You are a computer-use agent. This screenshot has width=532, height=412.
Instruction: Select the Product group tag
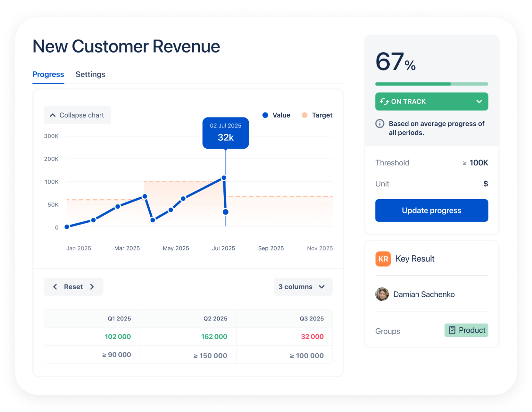click(x=466, y=330)
